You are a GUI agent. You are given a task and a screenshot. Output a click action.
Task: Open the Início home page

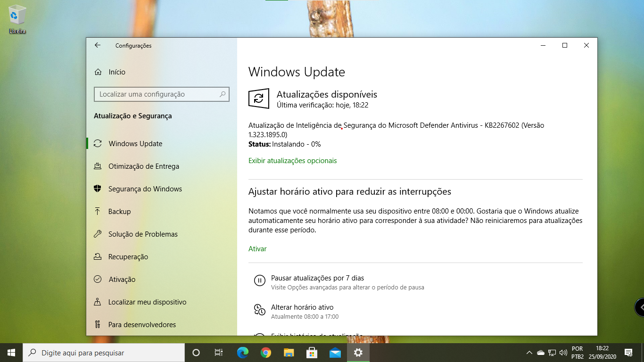point(110,72)
